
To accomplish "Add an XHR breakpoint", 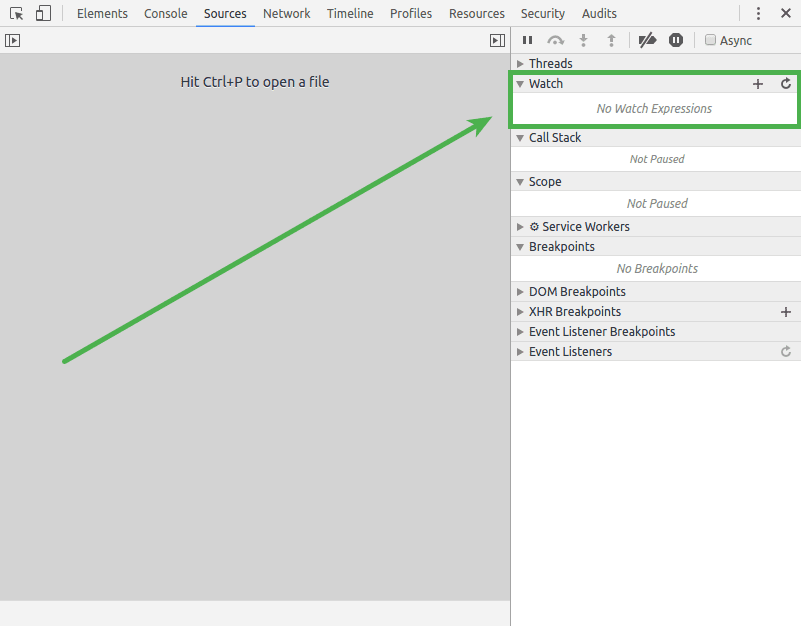I will 786,311.
